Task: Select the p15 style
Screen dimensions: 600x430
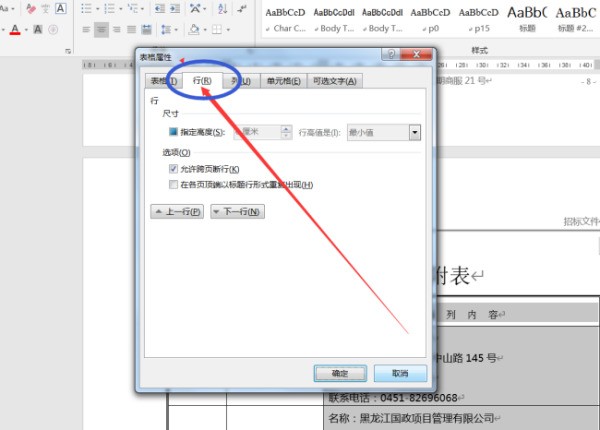Action: click(x=479, y=20)
